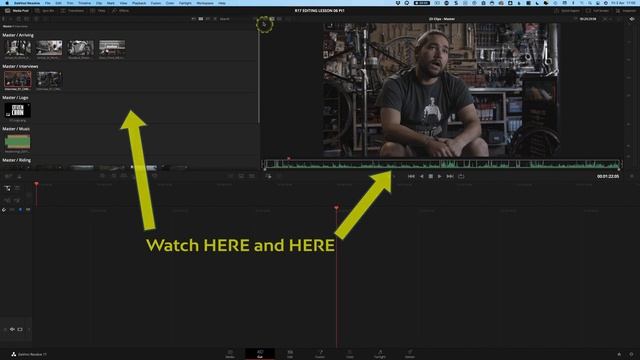
Task: Open the Cut page tab
Action: (x=260, y=354)
